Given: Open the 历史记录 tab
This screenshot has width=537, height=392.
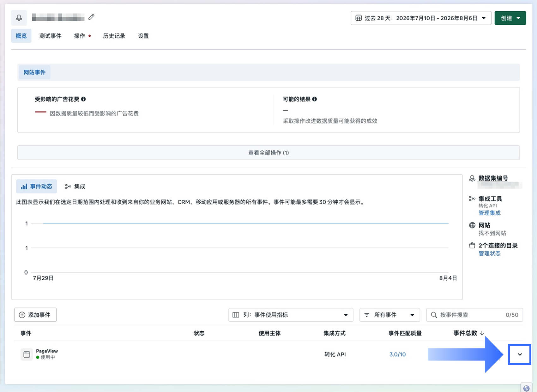Looking at the screenshot, I should [114, 36].
